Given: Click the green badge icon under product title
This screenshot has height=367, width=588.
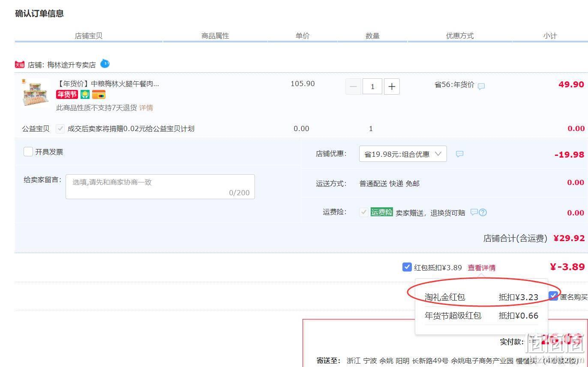Looking at the screenshot, I should pyautogui.click(x=85, y=95).
